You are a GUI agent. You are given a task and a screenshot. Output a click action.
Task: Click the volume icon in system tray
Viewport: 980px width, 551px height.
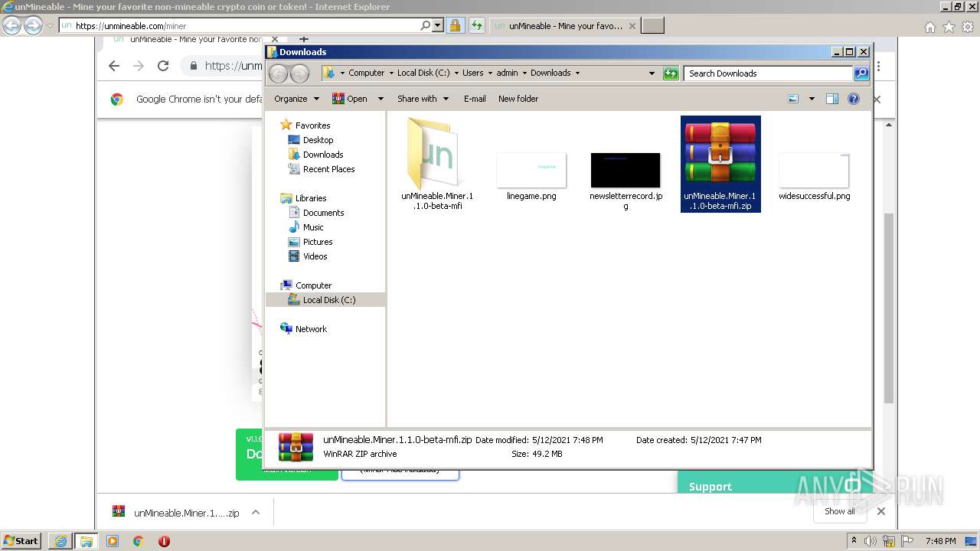[871, 541]
